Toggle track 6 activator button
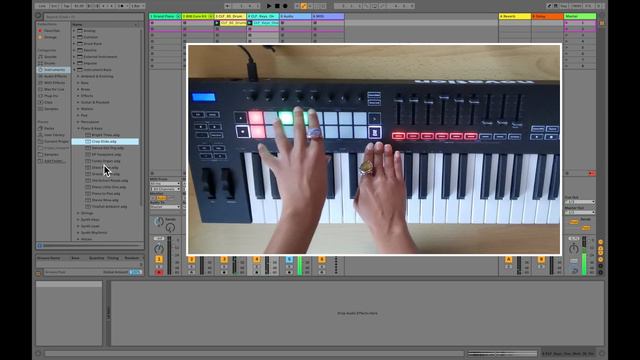This screenshot has width=640, height=360. (x=322, y=260)
